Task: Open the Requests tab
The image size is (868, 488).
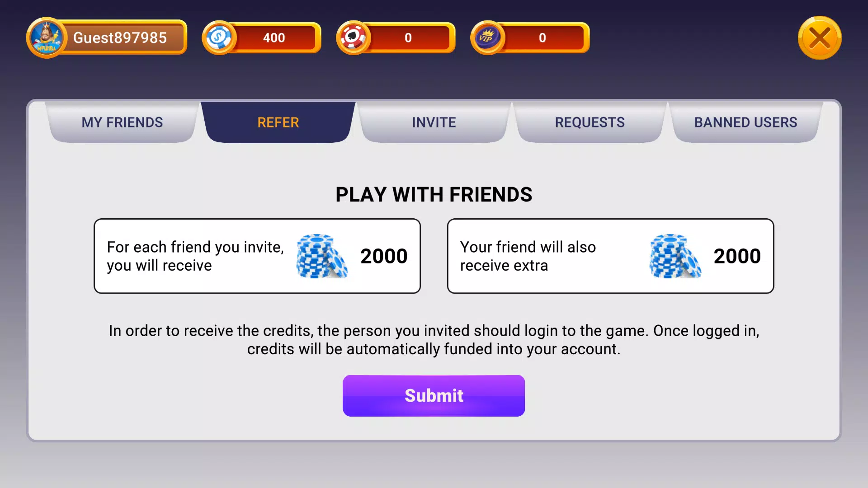Action: 590,122
